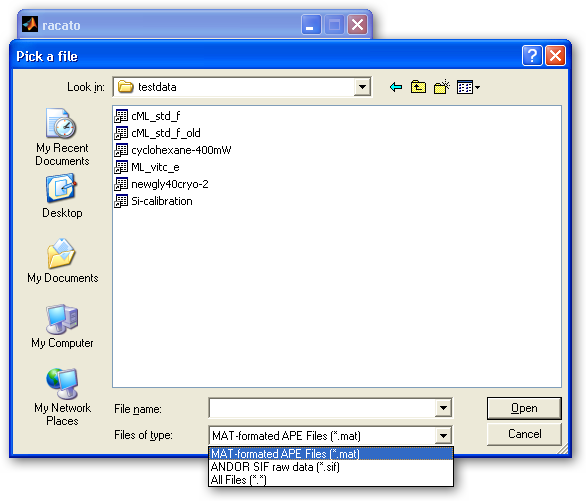Image resolution: width=586 pixels, height=501 pixels.
Task: Go to Desktop in places bar
Action: (x=62, y=196)
